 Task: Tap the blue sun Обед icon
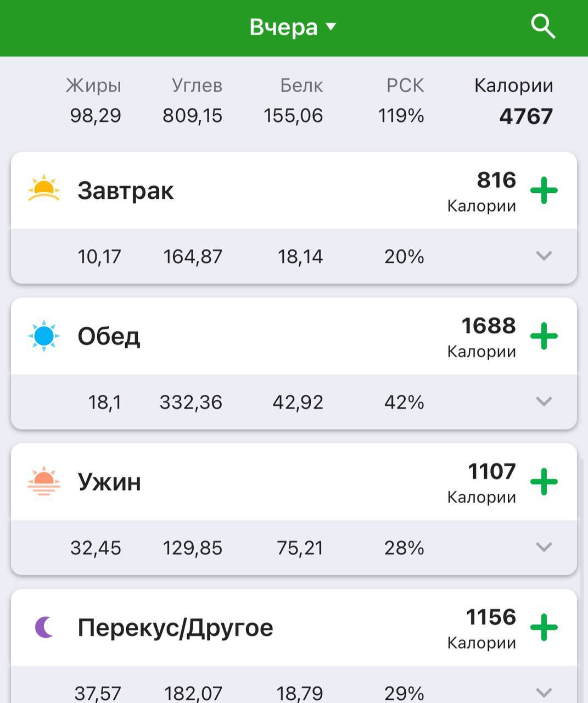coord(44,336)
